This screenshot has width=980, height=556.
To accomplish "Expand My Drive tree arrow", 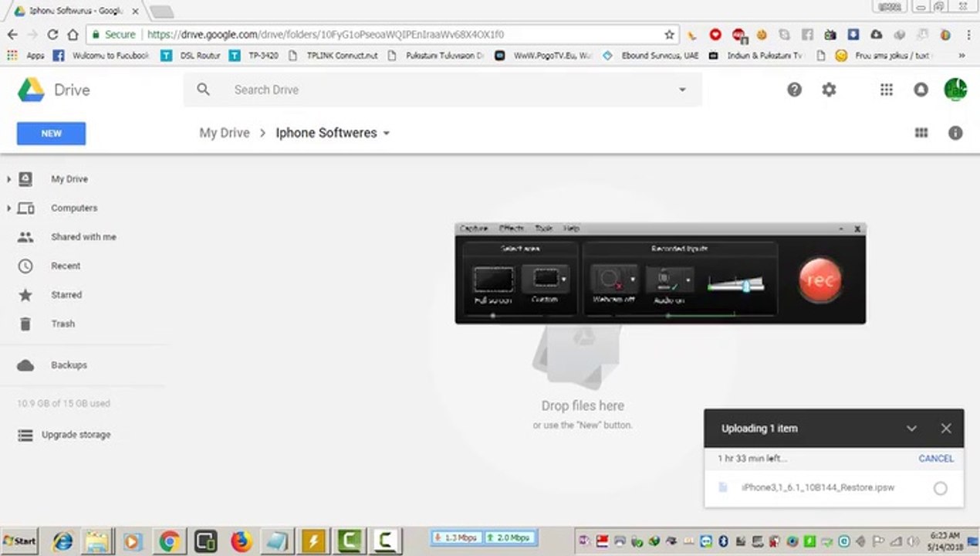I will [x=8, y=179].
